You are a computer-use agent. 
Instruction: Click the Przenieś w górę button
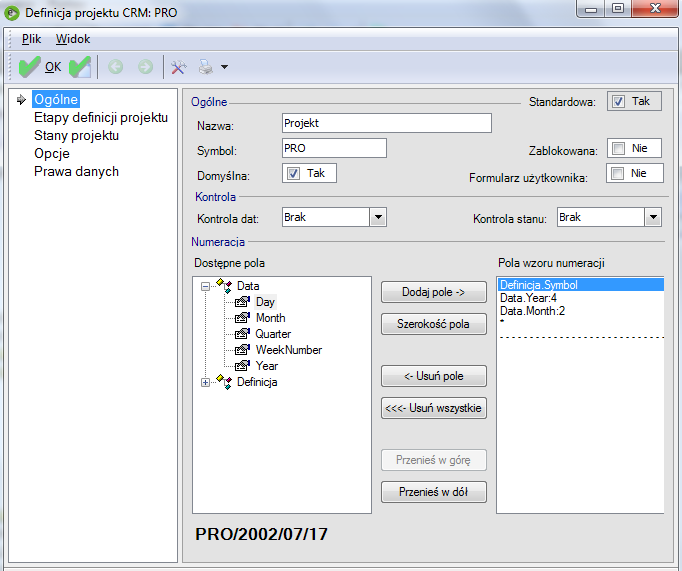[x=434, y=460]
